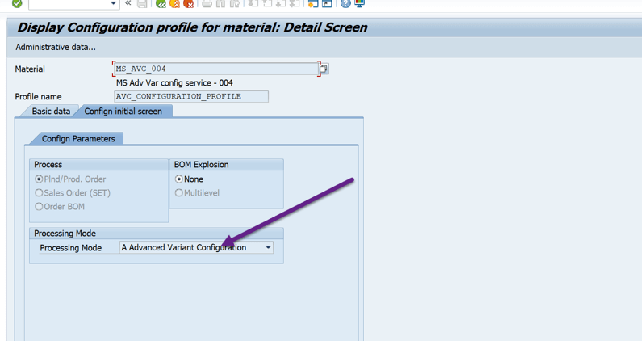Screen dimensions: 644x341
Task: Click the Find binoculars icon
Action: 220,4
